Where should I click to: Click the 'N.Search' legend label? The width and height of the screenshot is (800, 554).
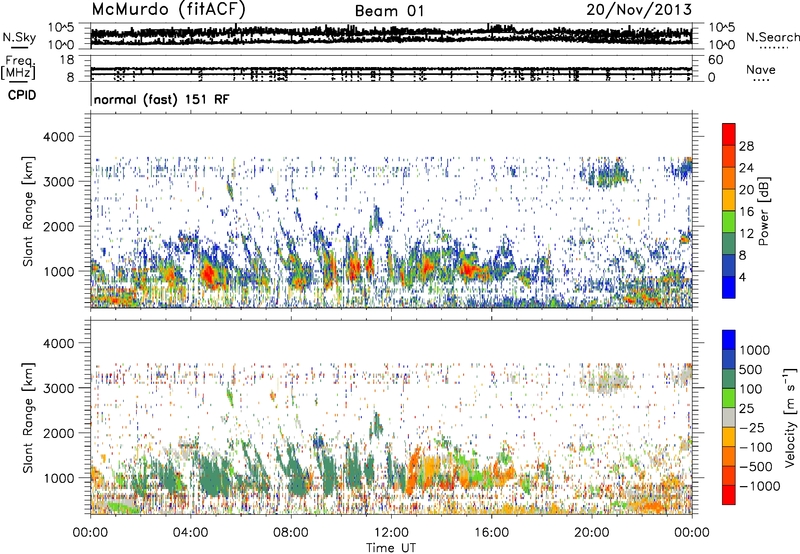772,37
